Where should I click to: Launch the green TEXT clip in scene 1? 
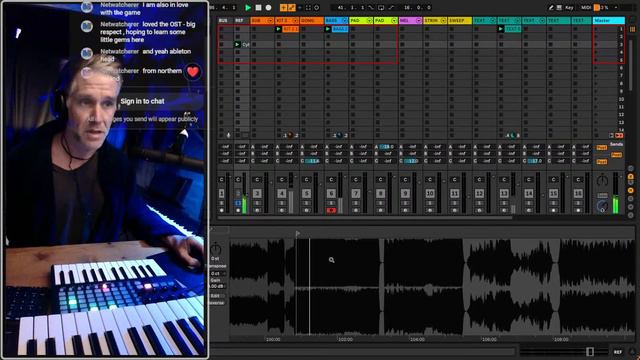[x=501, y=29]
